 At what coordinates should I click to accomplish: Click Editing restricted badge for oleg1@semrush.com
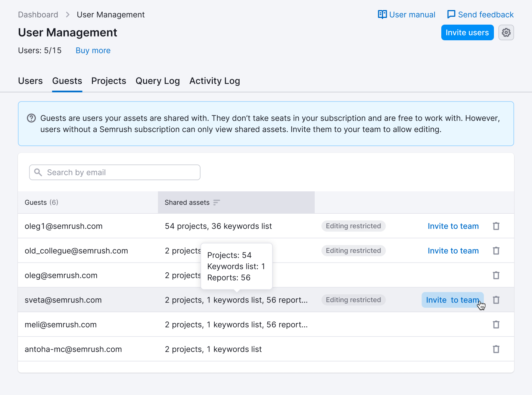coord(353,226)
